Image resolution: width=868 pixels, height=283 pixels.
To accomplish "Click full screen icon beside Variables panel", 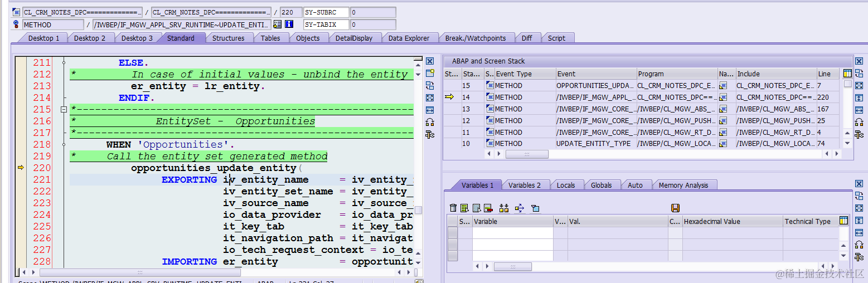I will pos(859,208).
